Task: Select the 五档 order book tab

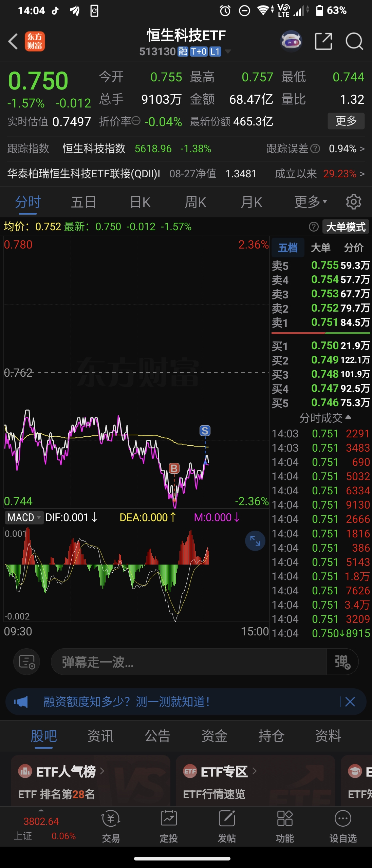Action: [x=288, y=248]
